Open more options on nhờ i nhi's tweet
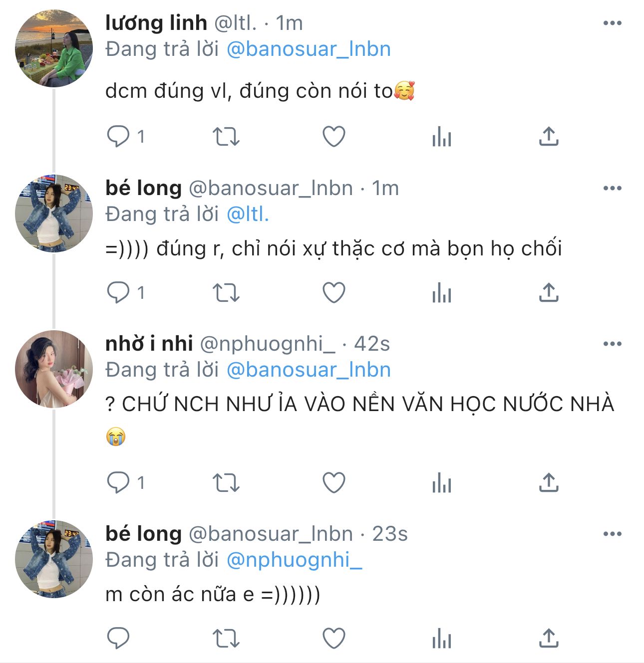Screen dimensions: 644x663 612,344
